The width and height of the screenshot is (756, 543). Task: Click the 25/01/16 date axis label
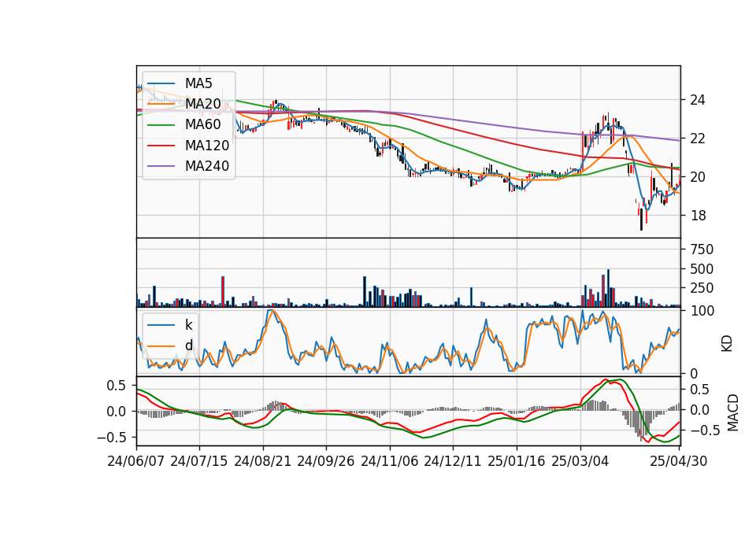(x=517, y=461)
